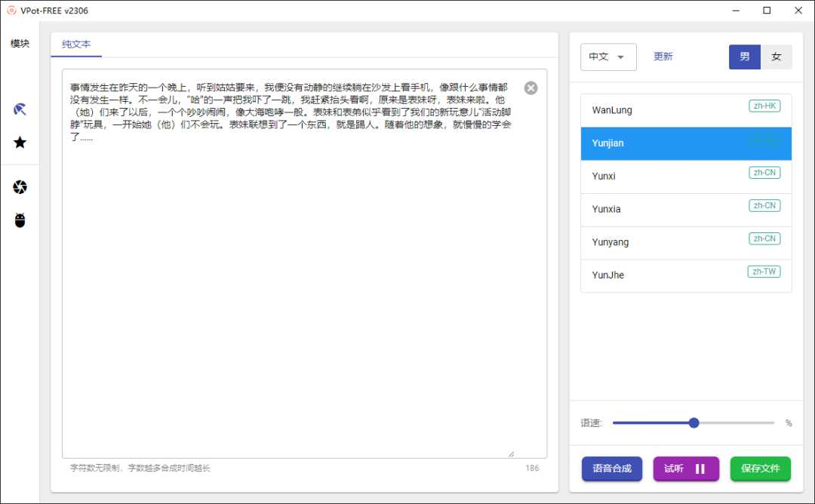This screenshot has height=504, width=815.
Task: Switch to the 纯文本 tab
Action: 76,45
